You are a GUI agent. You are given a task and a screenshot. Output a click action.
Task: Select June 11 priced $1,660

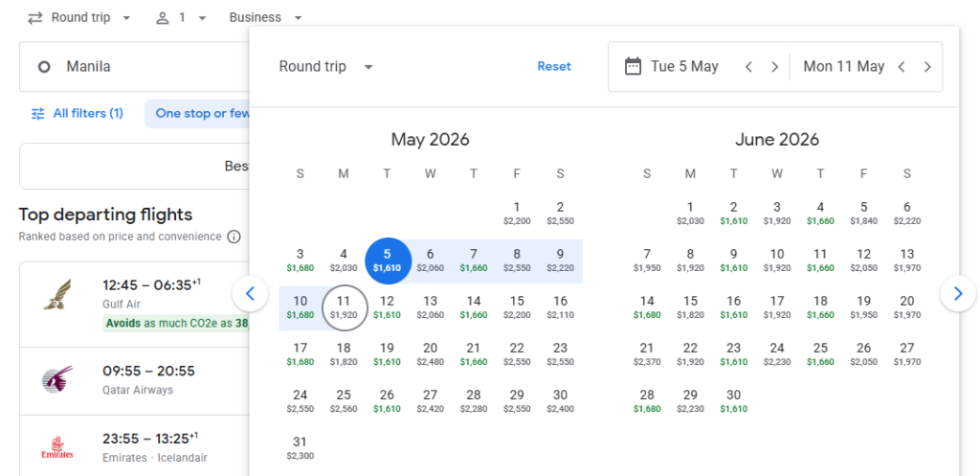click(x=820, y=261)
